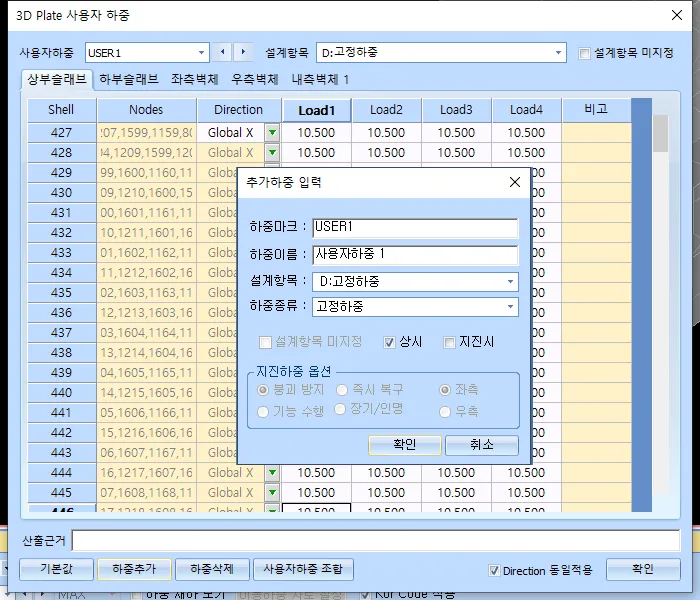Click Nodes cell for shell 439

pos(146,372)
